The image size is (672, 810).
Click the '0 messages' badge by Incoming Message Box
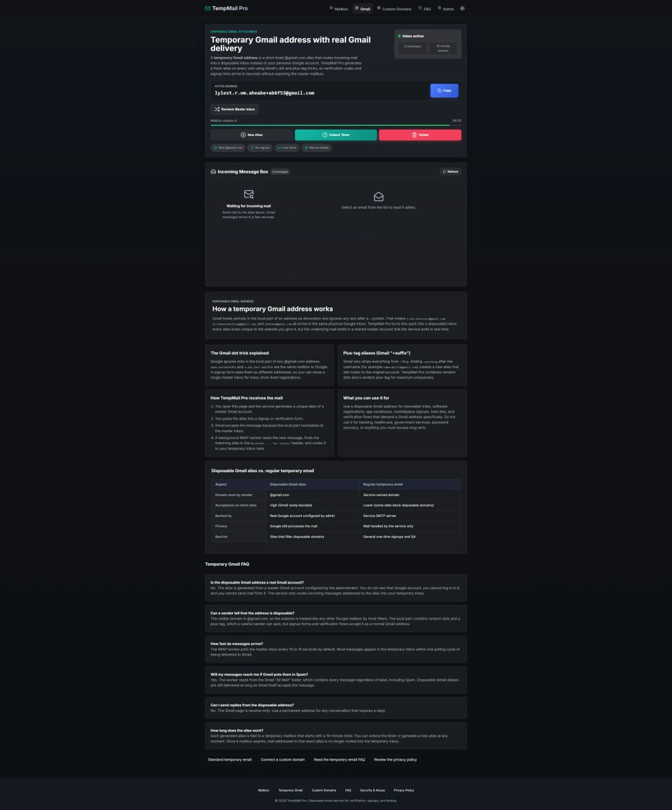280,171
